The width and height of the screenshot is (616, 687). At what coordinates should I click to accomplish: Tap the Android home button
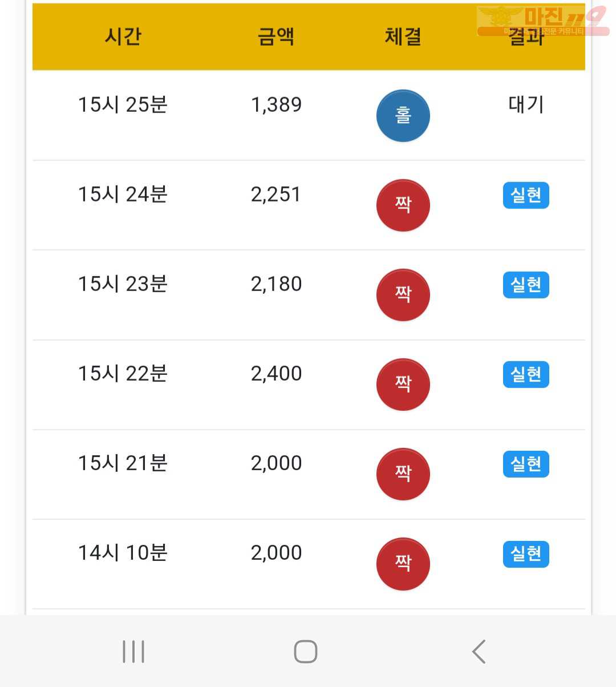pyautogui.click(x=306, y=651)
